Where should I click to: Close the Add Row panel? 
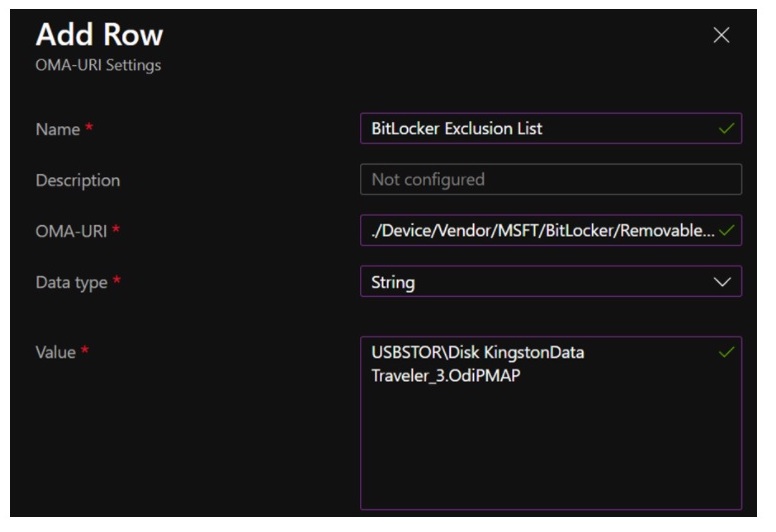(x=721, y=35)
